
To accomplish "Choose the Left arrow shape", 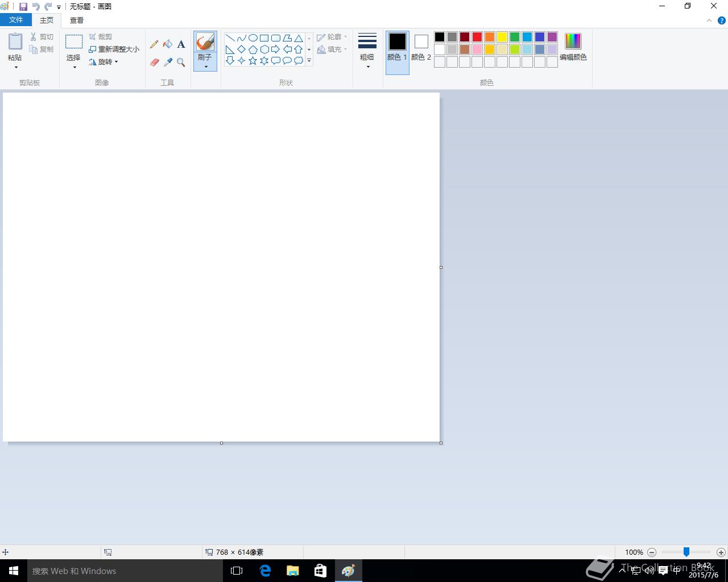I will point(287,49).
